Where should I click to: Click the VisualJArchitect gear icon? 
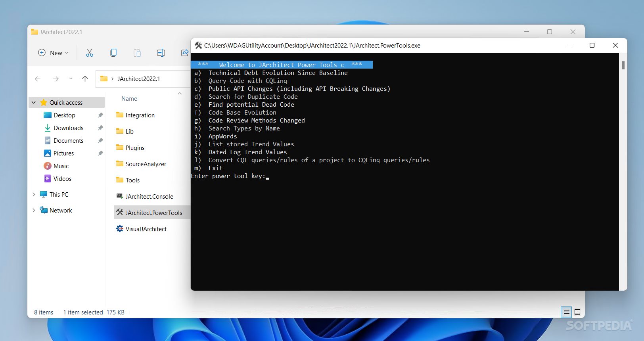coord(119,229)
